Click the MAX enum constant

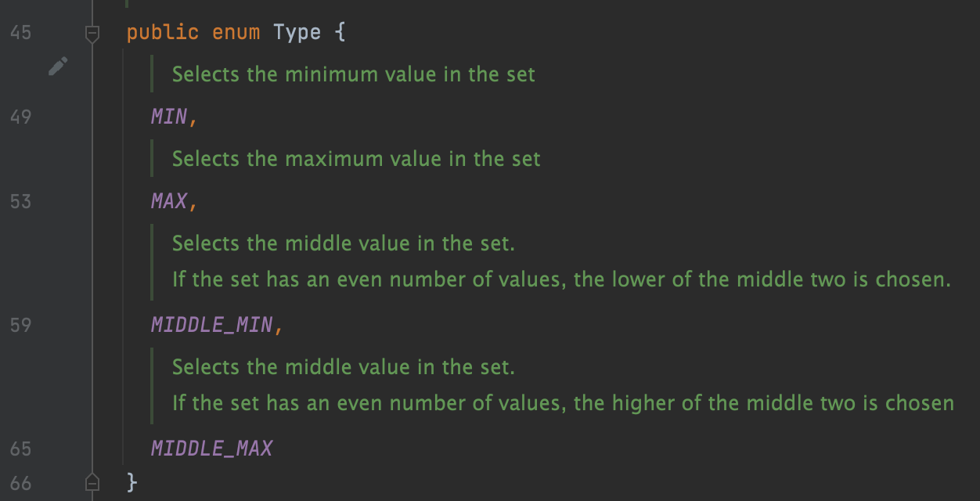[170, 201]
